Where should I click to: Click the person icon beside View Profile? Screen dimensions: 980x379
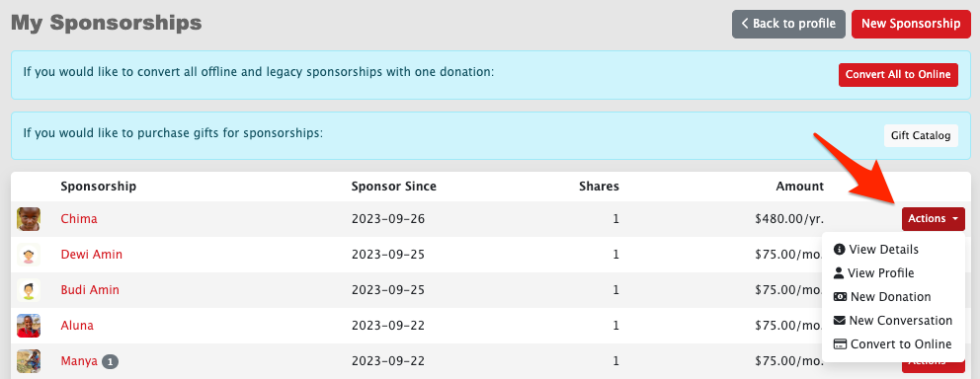[839, 272]
